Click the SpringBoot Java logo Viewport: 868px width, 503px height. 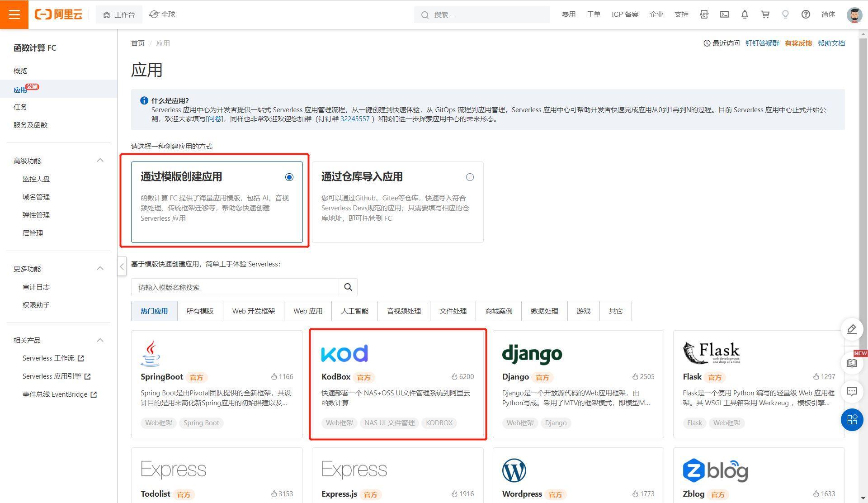(x=151, y=353)
